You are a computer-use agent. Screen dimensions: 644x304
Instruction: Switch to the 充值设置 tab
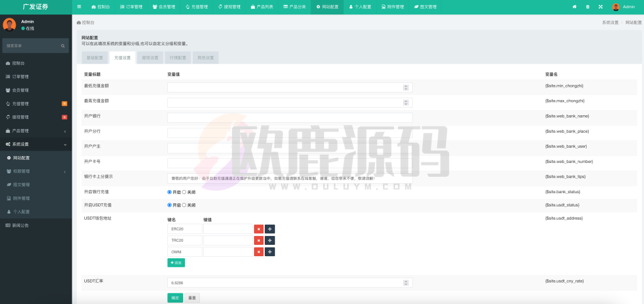click(123, 58)
